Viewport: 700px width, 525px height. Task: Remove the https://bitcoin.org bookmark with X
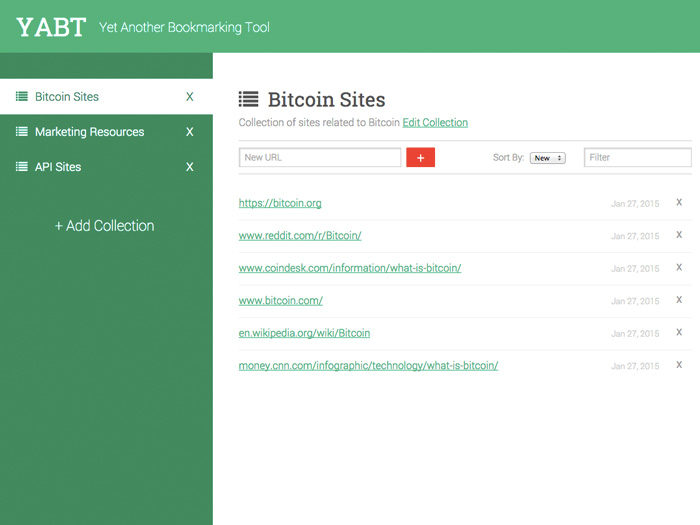(x=679, y=202)
